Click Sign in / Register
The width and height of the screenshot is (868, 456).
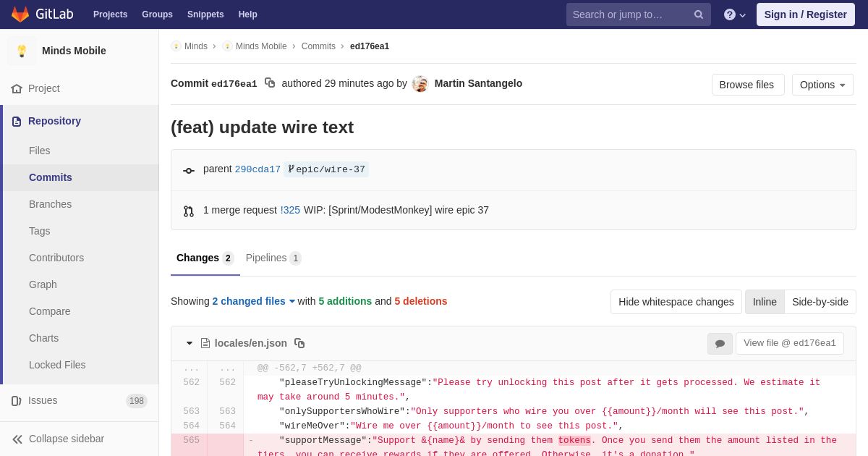pyautogui.click(x=806, y=14)
